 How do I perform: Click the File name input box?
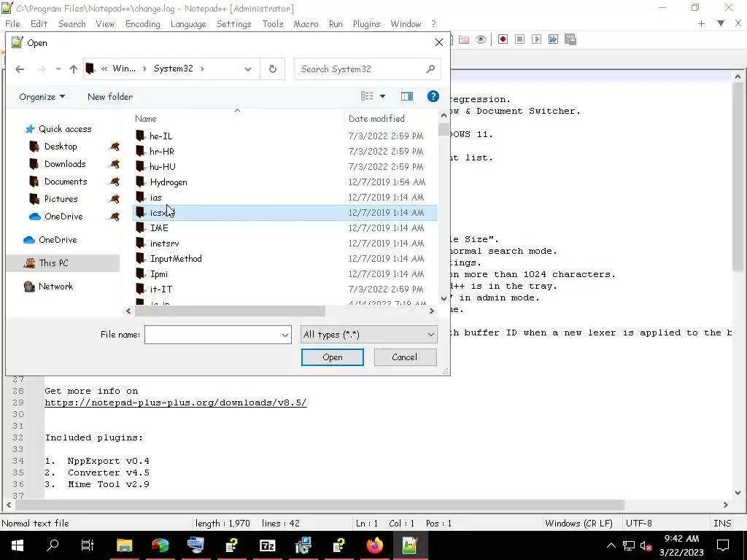tap(212, 335)
